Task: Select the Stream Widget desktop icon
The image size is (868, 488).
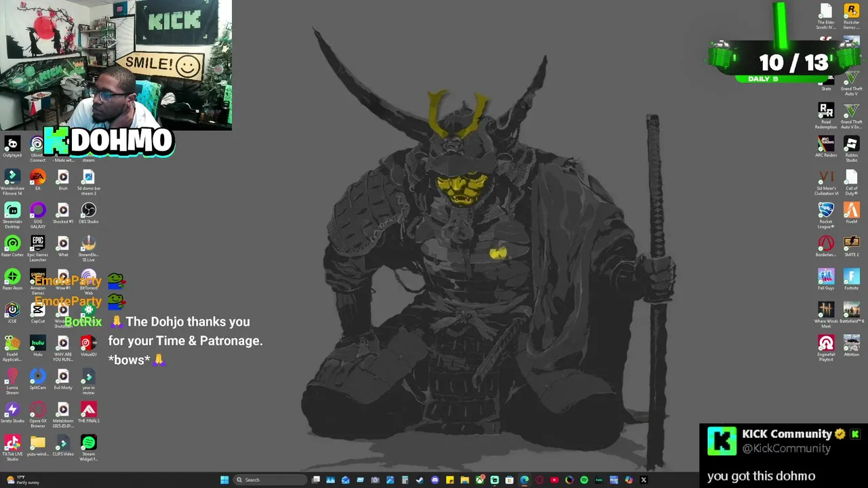Action: tap(88, 448)
